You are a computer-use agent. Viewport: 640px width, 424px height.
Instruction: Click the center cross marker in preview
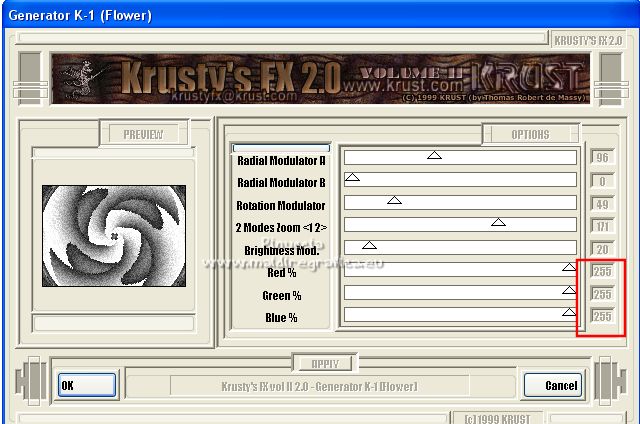click(114, 236)
